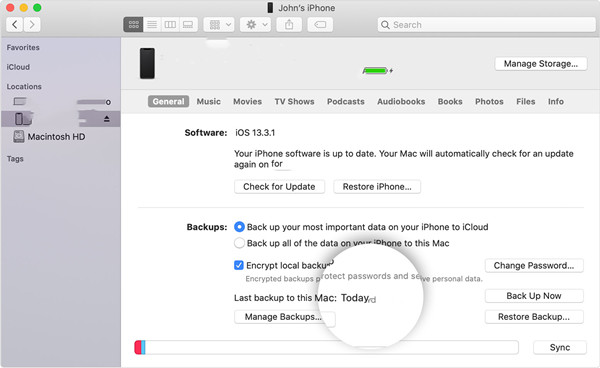Image resolution: width=600 pixels, height=368 pixels.
Task: Click Back Up Now
Action: point(534,296)
